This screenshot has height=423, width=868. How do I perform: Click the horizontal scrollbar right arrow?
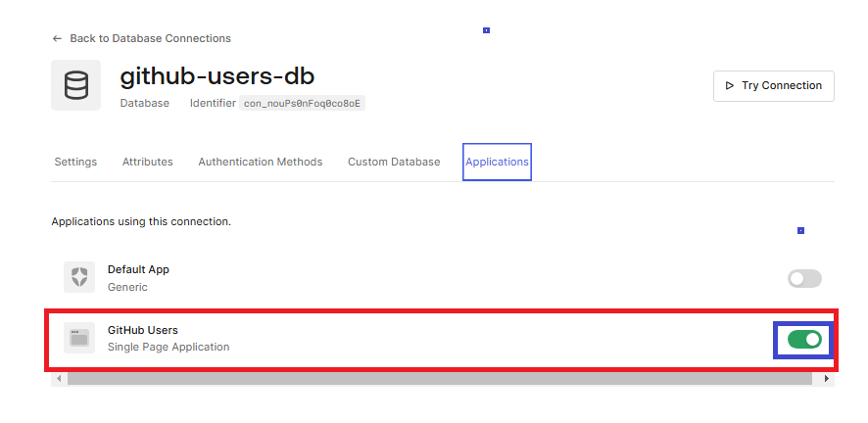pyautogui.click(x=827, y=379)
